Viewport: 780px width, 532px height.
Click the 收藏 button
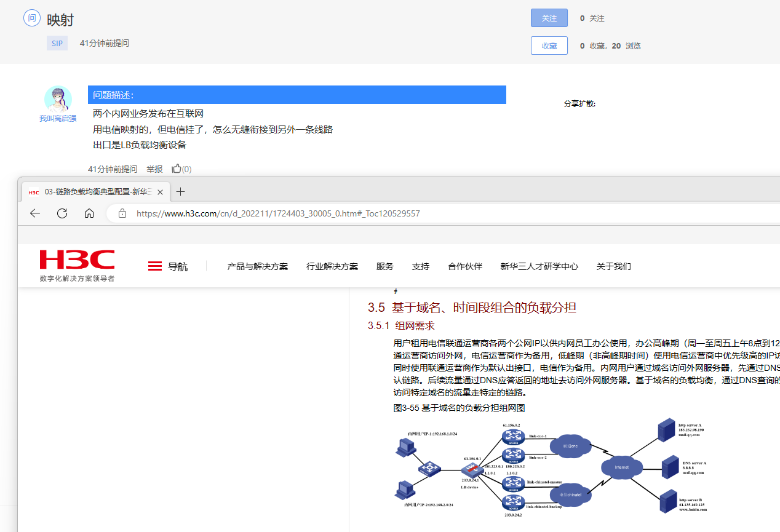click(x=549, y=46)
